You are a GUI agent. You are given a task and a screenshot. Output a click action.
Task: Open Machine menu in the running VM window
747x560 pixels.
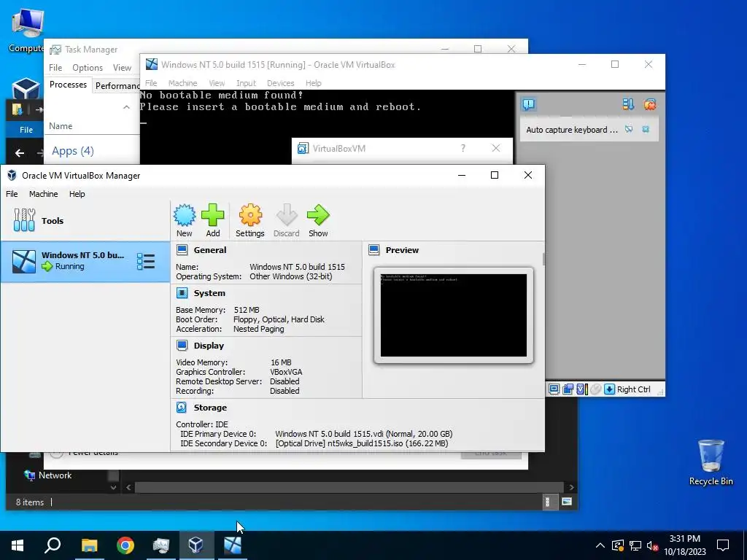pos(182,83)
